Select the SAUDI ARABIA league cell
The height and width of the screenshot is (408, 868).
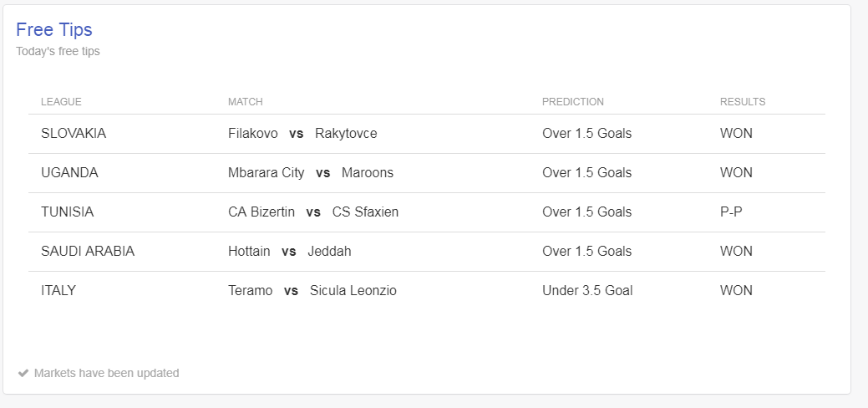pos(88,252)
